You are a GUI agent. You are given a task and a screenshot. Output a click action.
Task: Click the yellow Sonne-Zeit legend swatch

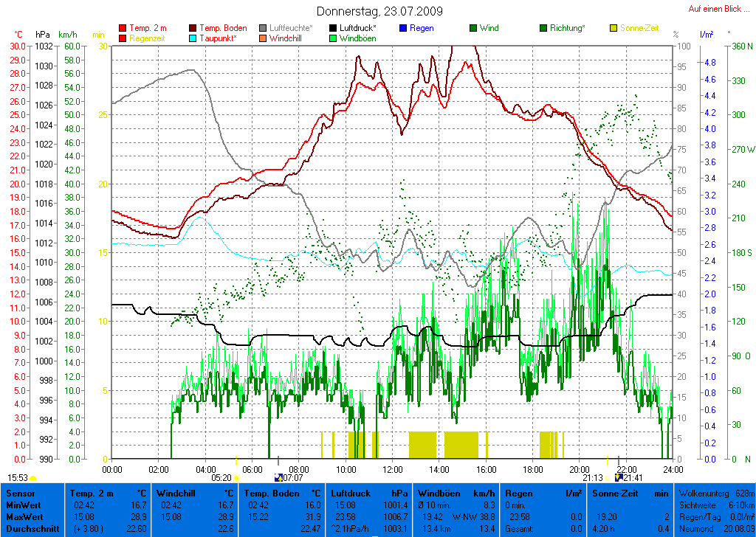pos(614,29)
